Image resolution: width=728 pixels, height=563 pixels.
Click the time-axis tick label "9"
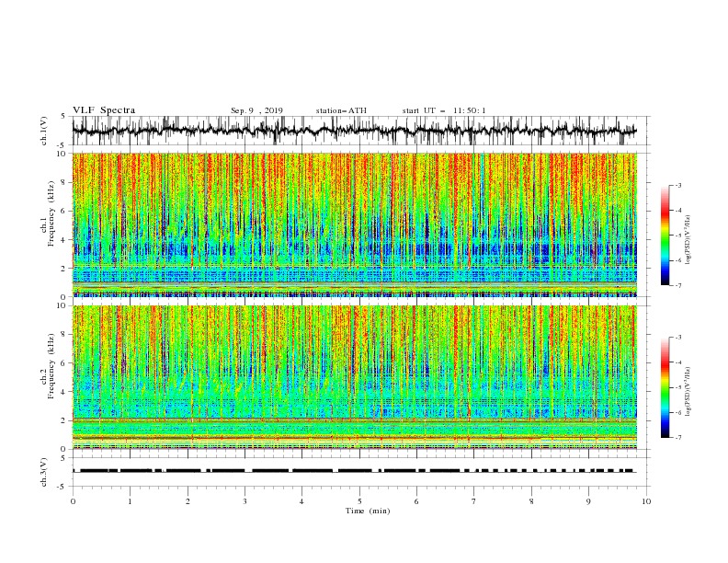pos(588,501)
